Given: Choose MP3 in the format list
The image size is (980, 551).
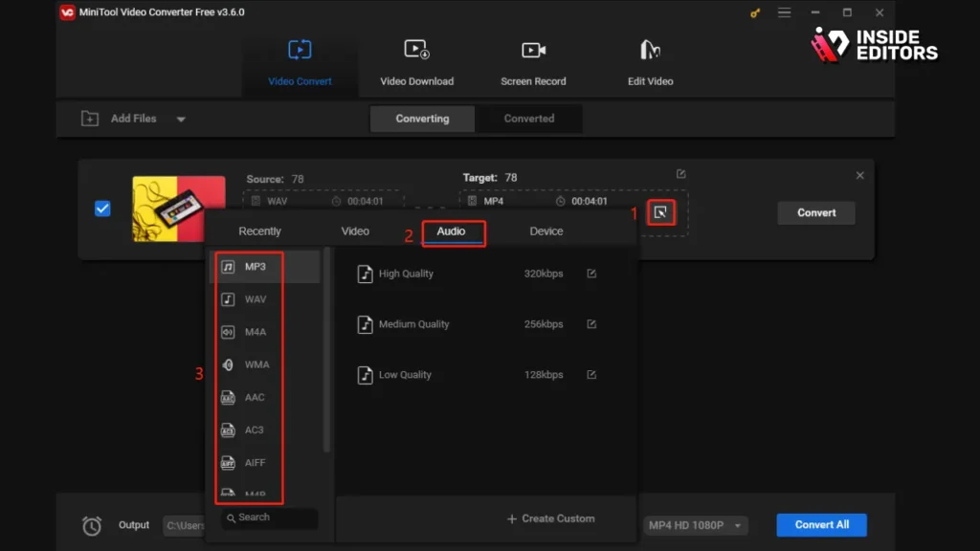Looking at the screenshot, I should point(264,267).
